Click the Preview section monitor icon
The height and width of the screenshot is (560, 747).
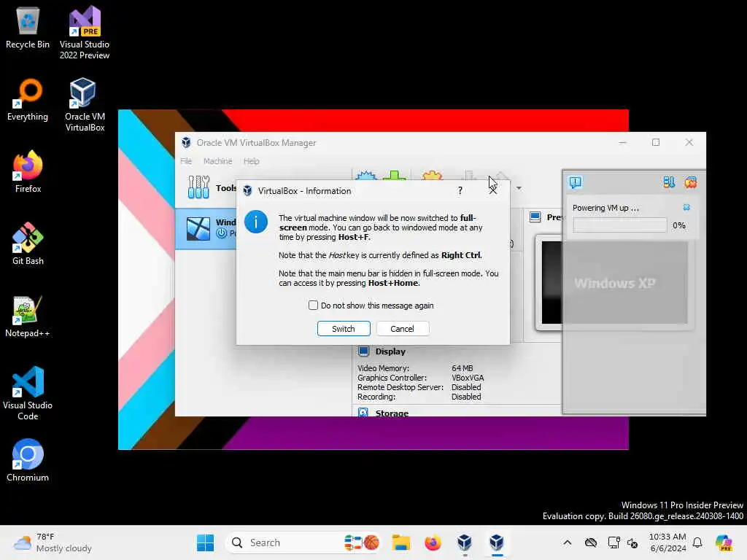pyautogui.click(x=535, y=217)
